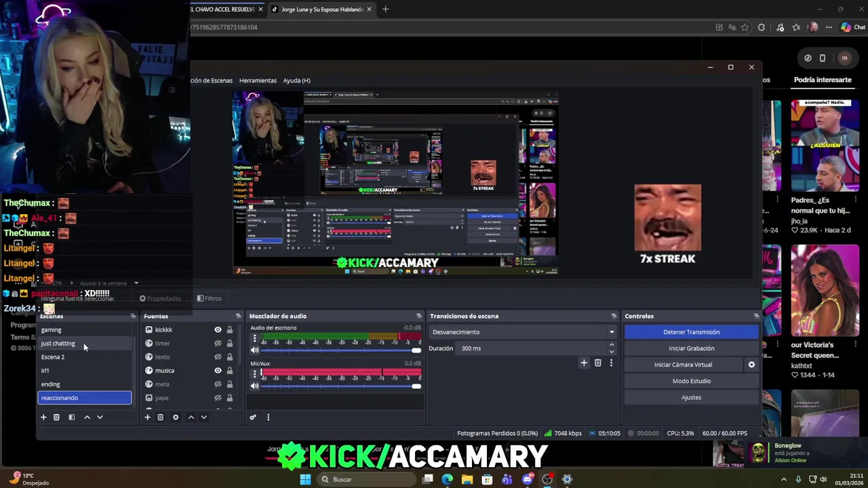Move scene up in Escenas toolbar
Image resolution: width=868 pixels, height=488 pixels.
point(87,418)
